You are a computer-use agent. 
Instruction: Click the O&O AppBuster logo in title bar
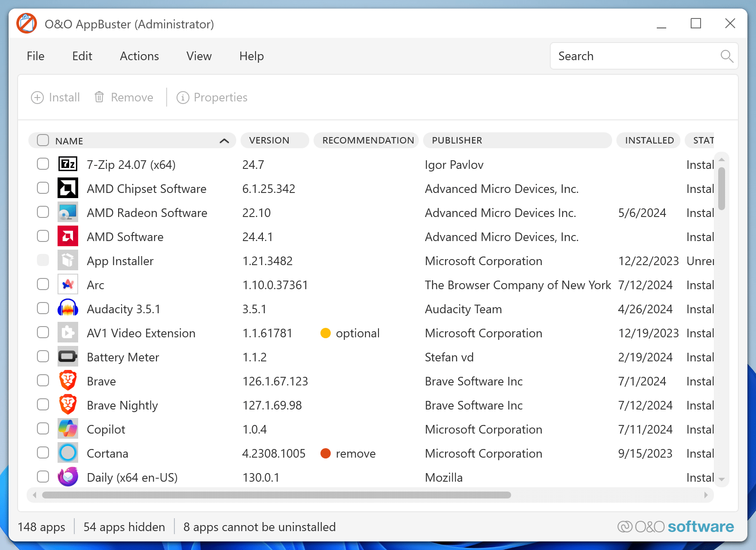click(26, 23)
